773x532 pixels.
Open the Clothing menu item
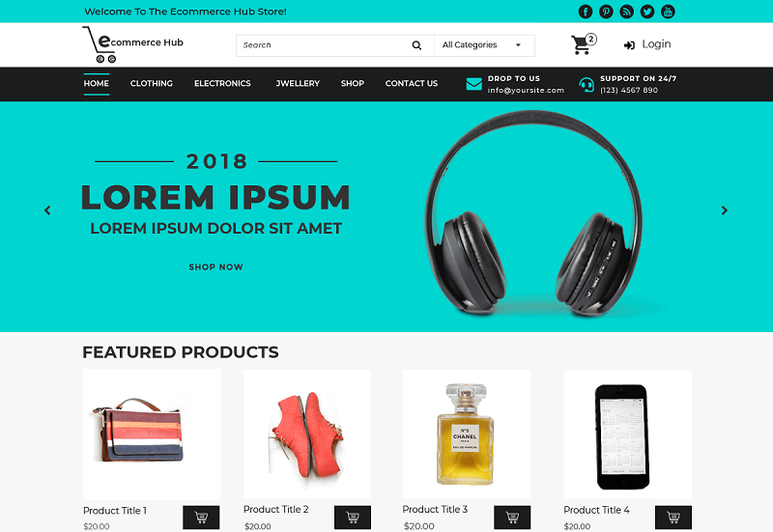pyautogui.click(x=152, y=83)
